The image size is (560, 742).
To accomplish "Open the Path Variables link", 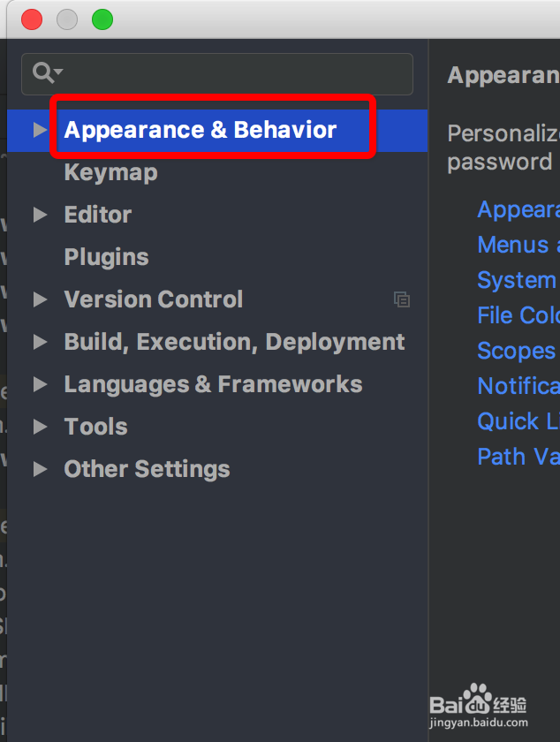I will 518,457.
